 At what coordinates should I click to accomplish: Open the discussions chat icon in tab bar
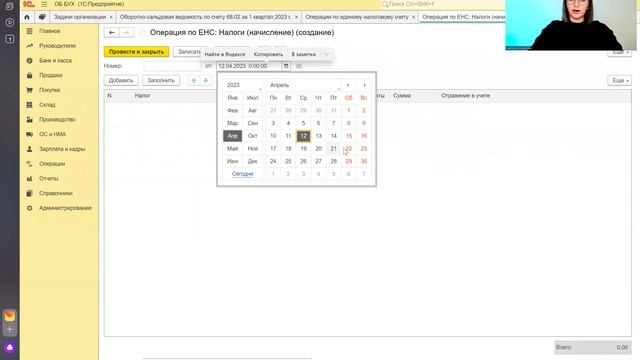(x=42, y=17)
